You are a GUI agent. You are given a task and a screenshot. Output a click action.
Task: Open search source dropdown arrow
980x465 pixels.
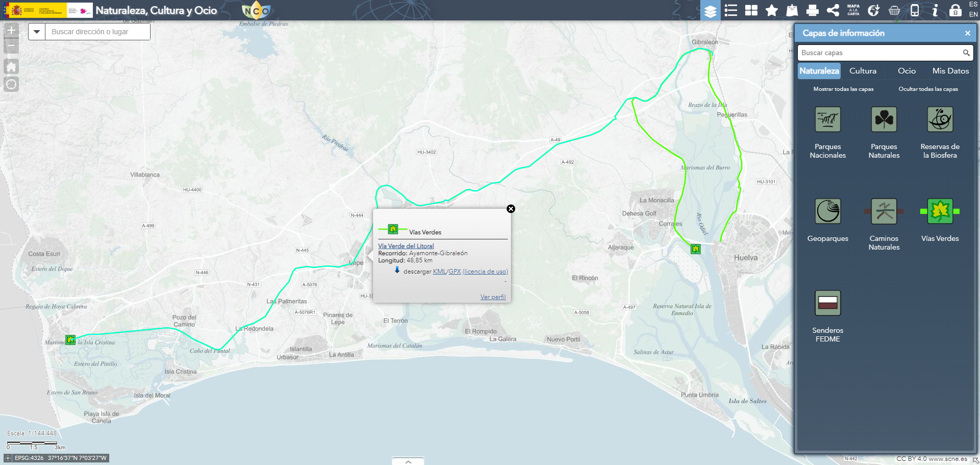point(37,32)
